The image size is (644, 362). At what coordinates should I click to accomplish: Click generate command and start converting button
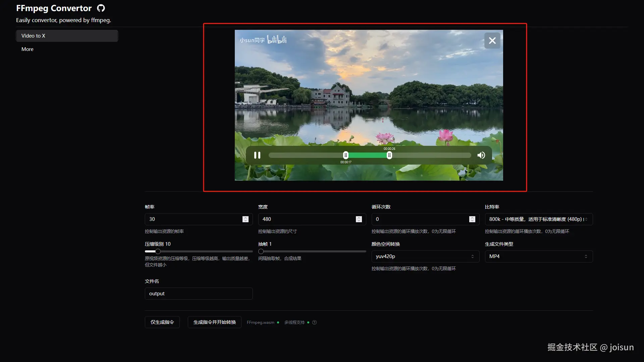[214, 322]
